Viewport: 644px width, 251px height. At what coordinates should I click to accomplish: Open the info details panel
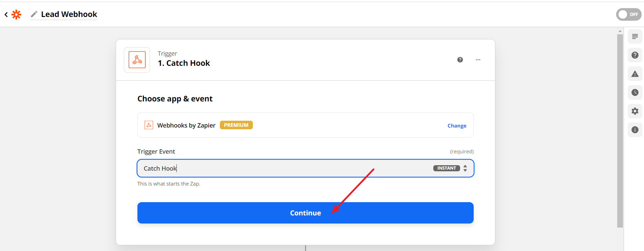pos(635,130)
